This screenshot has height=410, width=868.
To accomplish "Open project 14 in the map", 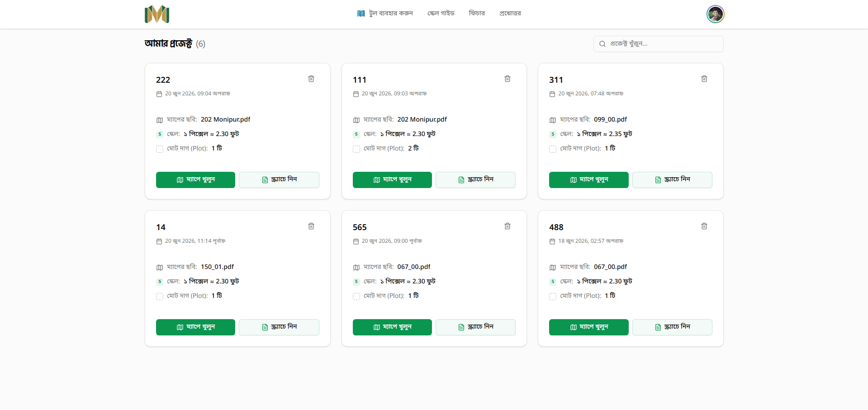I will (x=195, y=327).
